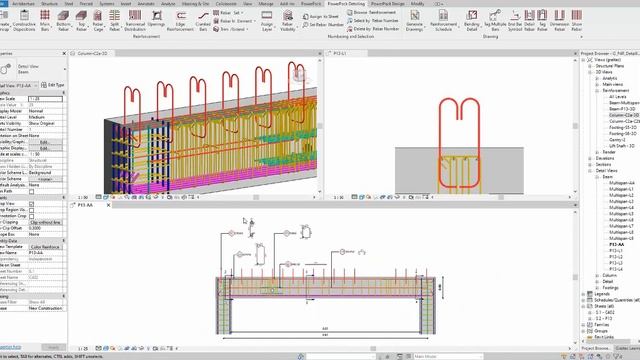Screen dimensions: 640x360
Task: Click the Far Clipping Clip without line button
Action: (x=45, y=222)
